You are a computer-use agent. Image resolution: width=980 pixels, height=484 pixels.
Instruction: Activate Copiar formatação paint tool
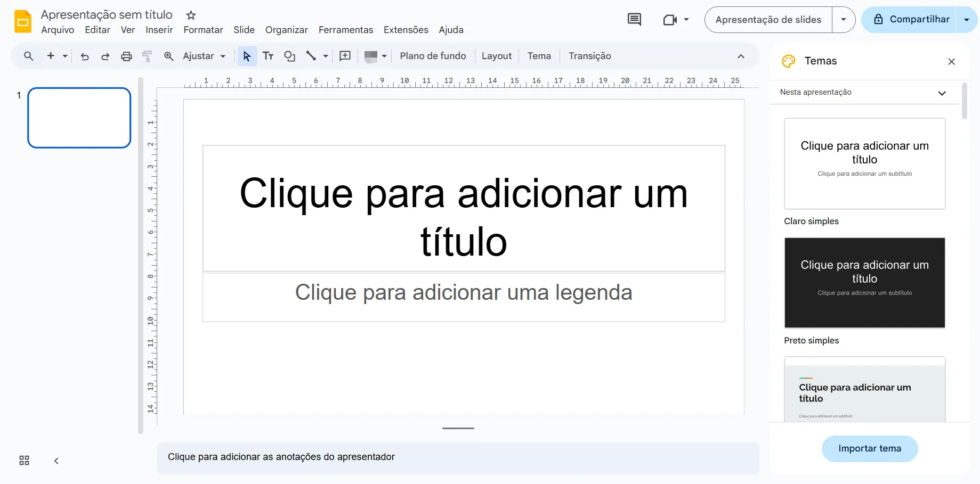[147, 56]
